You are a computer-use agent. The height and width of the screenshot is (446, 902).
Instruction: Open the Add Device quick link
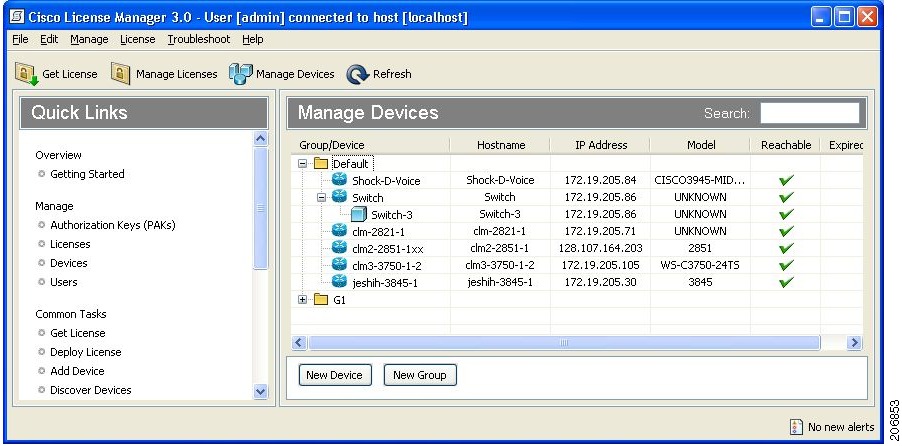tap(77, 371)
